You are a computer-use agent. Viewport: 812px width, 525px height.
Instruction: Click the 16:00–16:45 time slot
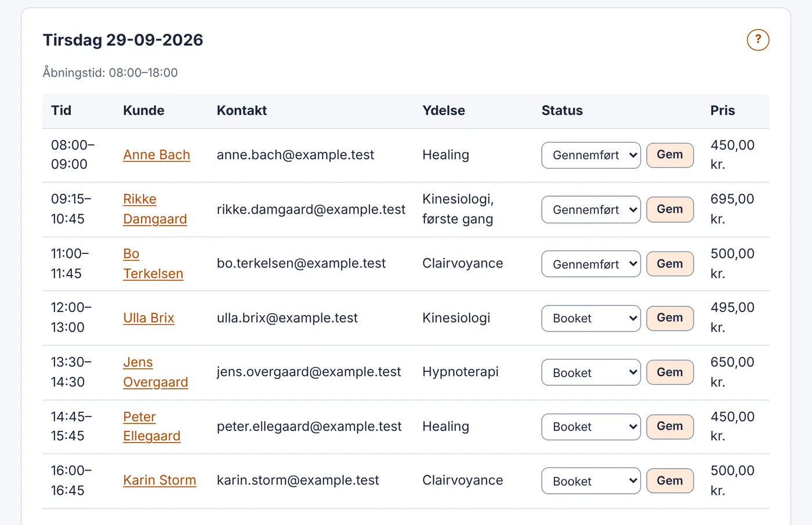click(72, 480)
